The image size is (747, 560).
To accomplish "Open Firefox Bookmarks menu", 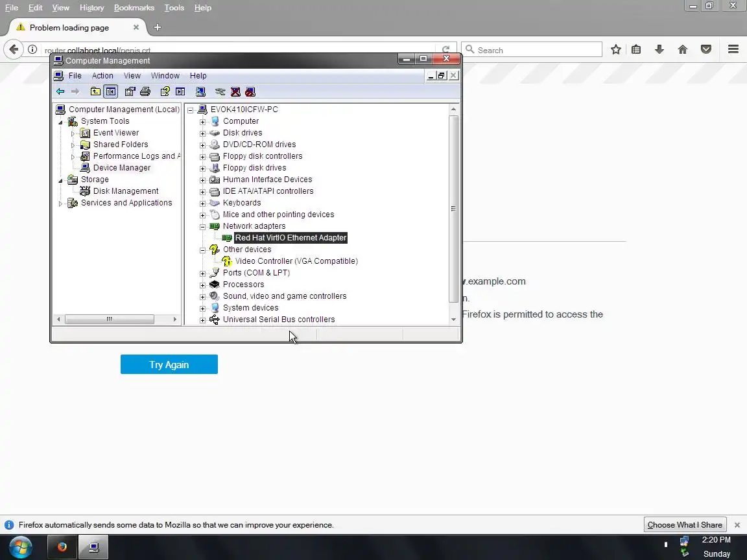I will click(x=134, y=8).
